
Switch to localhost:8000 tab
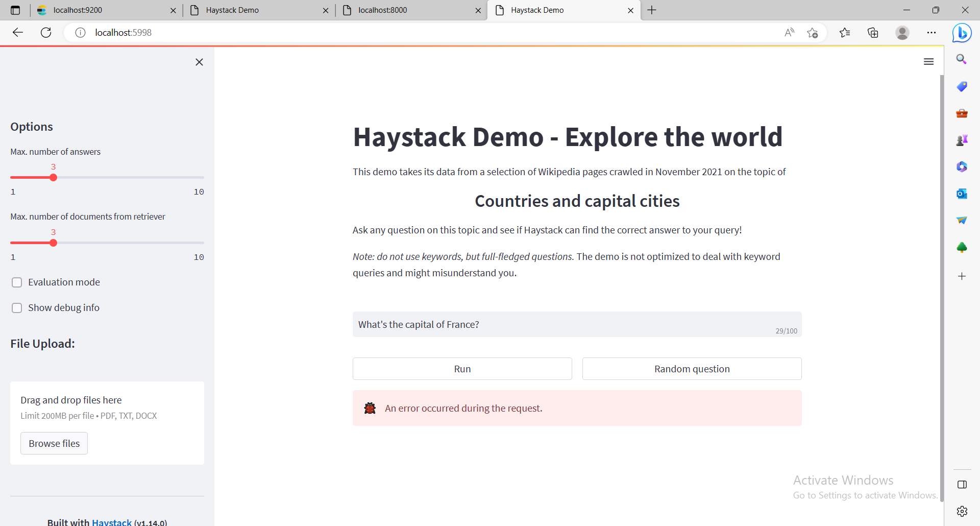pyautogui.click(x=411, y=10)
